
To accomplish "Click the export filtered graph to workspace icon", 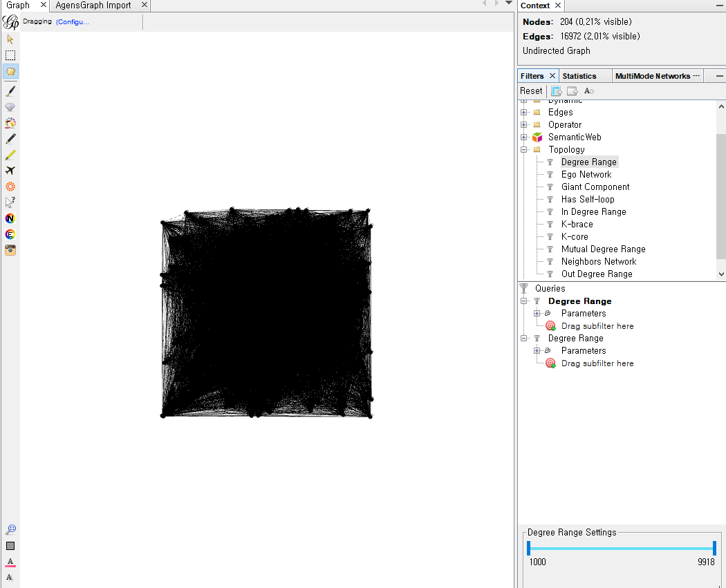I will click(556, 91).
